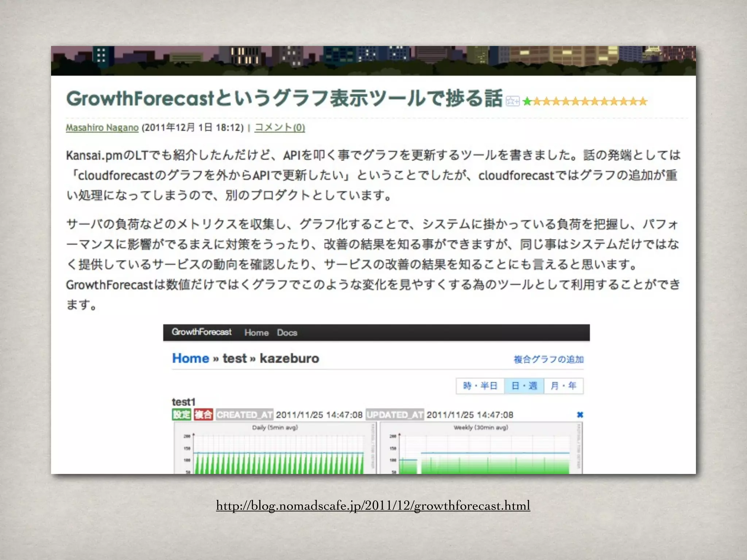747x560 pixels.
Task: Click the CREATED_AT label
Action: pyautogui.click(x=244, y=415)
